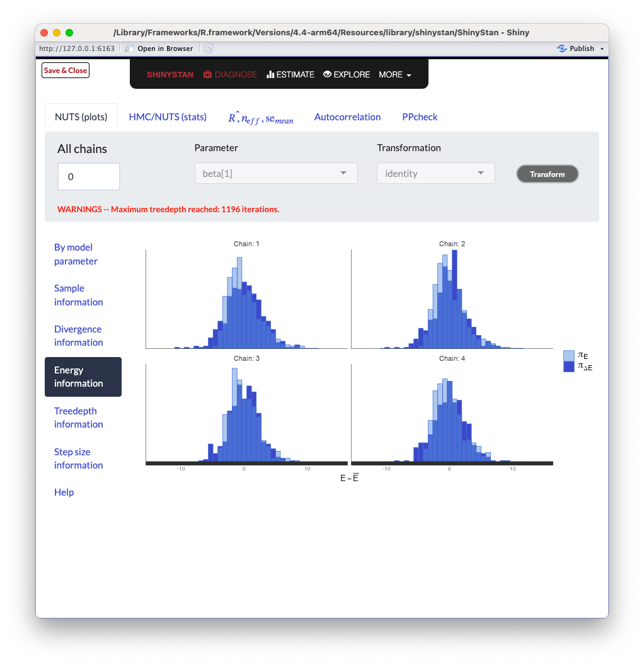
Task: Expand the MORE dropdown menu
Action: click(395, 74)
